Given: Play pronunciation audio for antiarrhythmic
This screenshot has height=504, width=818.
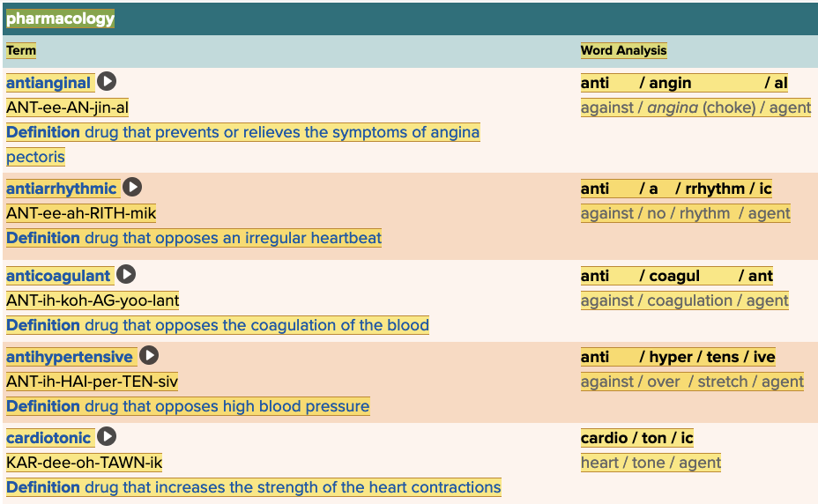Looking at the screenshot, I should (132, 188).
